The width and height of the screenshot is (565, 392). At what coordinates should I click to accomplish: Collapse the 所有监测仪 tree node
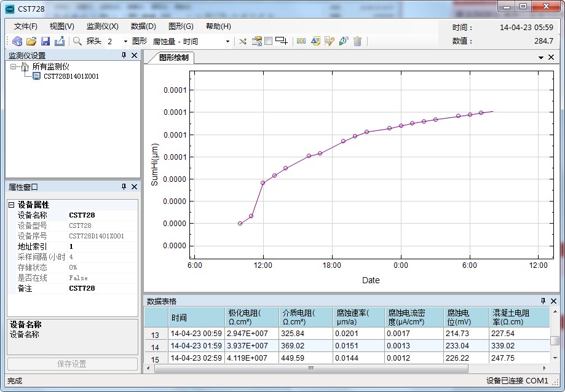click(14, 66)
